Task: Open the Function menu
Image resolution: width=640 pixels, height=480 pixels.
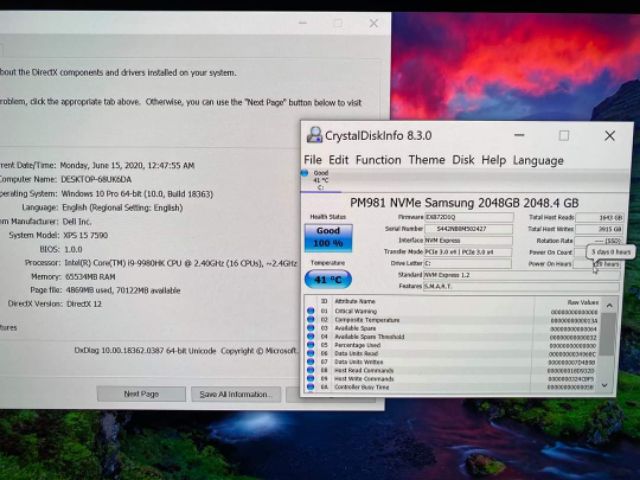Action: click(x=378, y=160)
